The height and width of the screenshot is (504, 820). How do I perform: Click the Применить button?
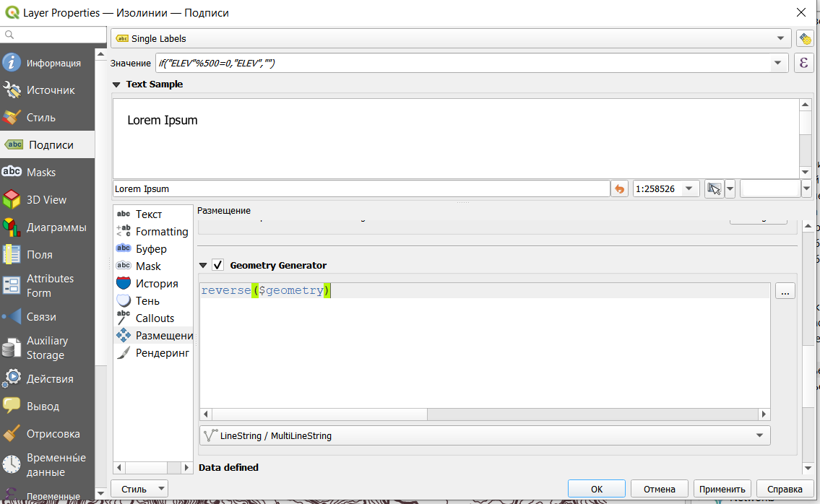(722, 489)
